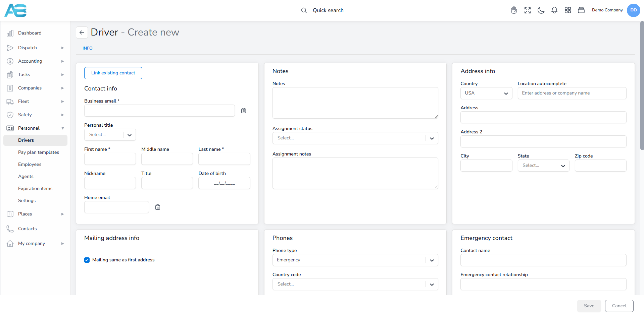Enter fullscreen via expand icon
Image resolution: width=644 pixels, height=316 pixels.
pyautogui.click(x=528, y=10)
